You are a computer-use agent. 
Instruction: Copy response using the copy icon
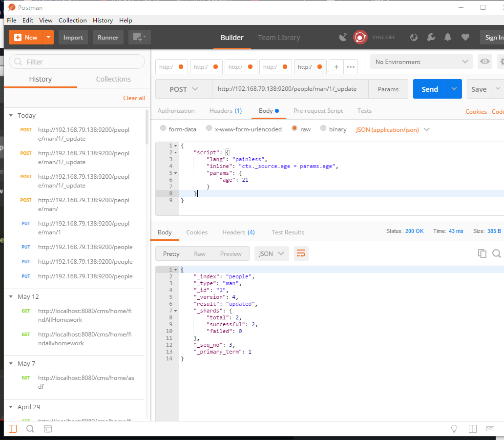click(482, 253)
